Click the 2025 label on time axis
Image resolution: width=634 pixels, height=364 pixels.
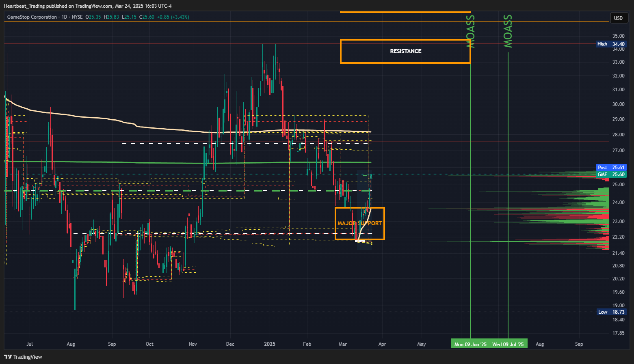tap(270, 344)
